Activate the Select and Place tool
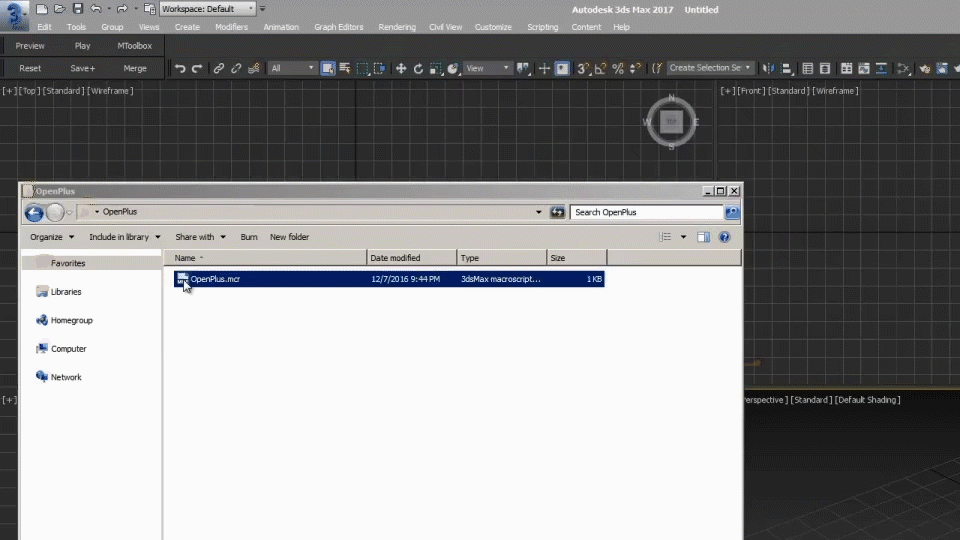The image size is (960, 540). point(453,69)
